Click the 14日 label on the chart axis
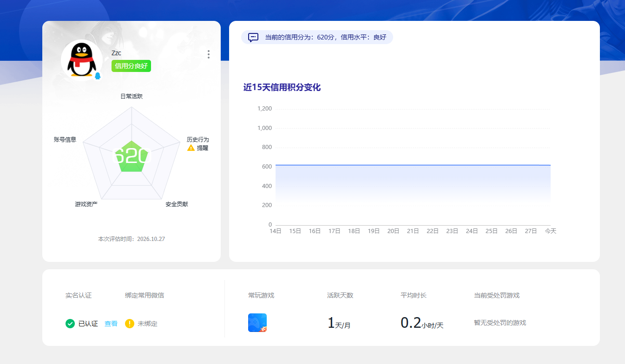 click(276, 231)
